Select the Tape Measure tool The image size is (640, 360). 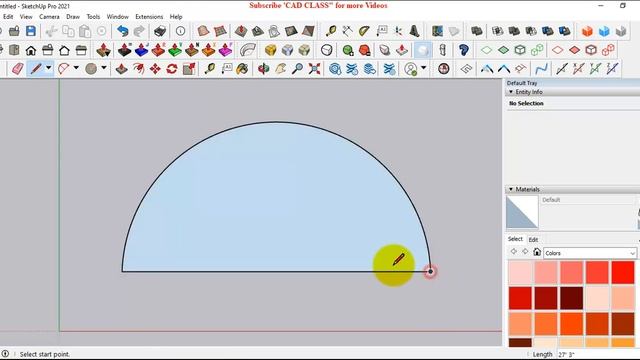click(x=210, y=69)
